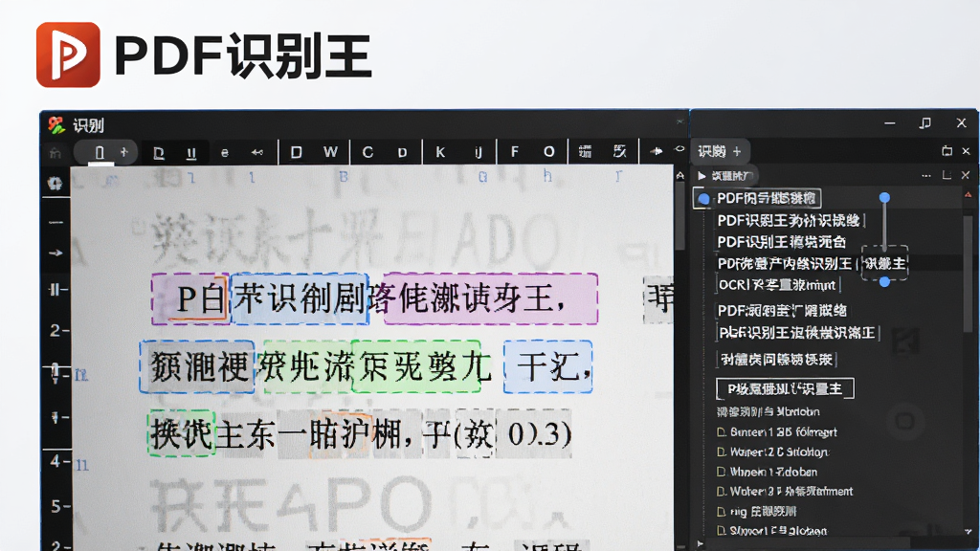The width and height of the screenshot is (980, 551).
Task: Select the pink highlighted region ending with 王,
Action: pyautogui.click(x=491, y=298)
